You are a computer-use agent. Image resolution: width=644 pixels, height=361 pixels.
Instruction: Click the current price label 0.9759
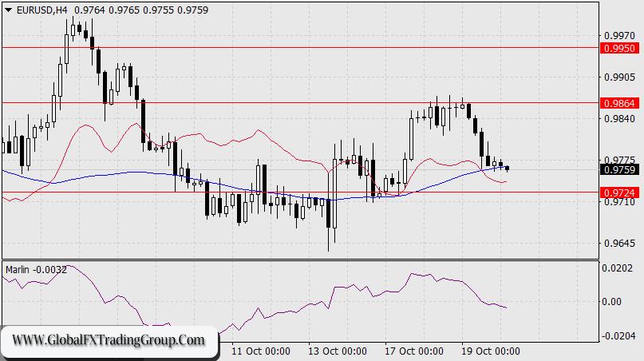pos(620,169)
